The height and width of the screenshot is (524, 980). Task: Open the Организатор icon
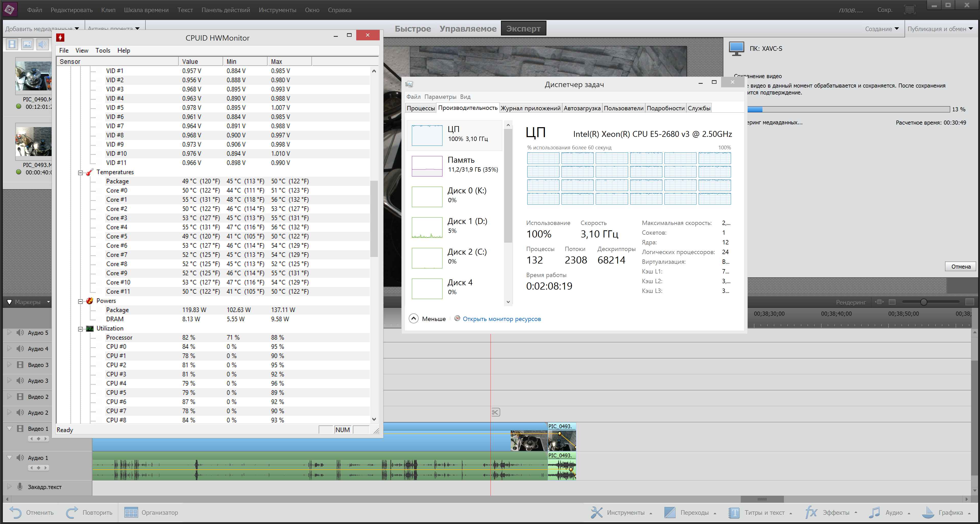(131, 513)
